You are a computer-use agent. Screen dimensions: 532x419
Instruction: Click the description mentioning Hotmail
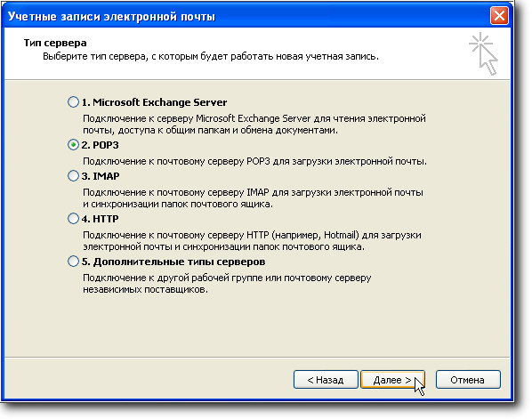point(252,241)
